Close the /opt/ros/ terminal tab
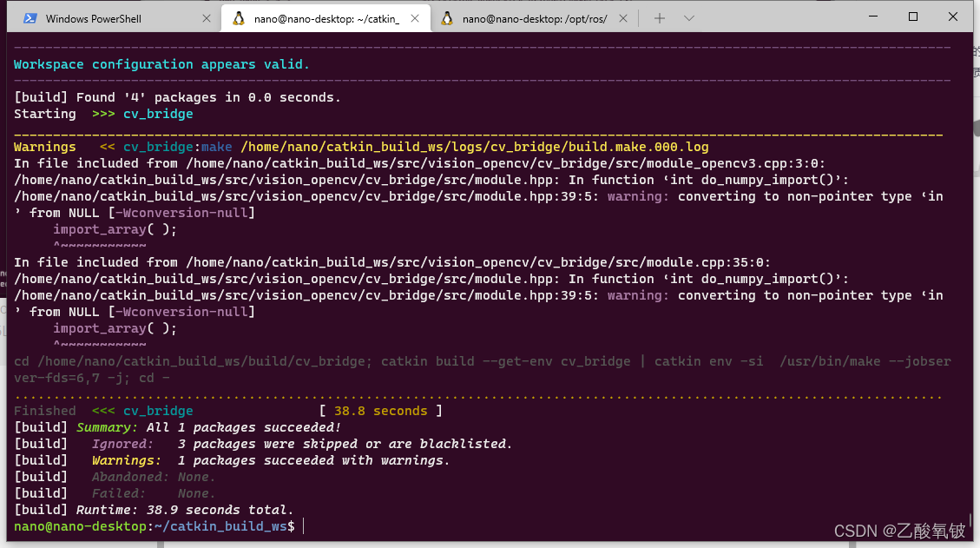 (623, 19)
